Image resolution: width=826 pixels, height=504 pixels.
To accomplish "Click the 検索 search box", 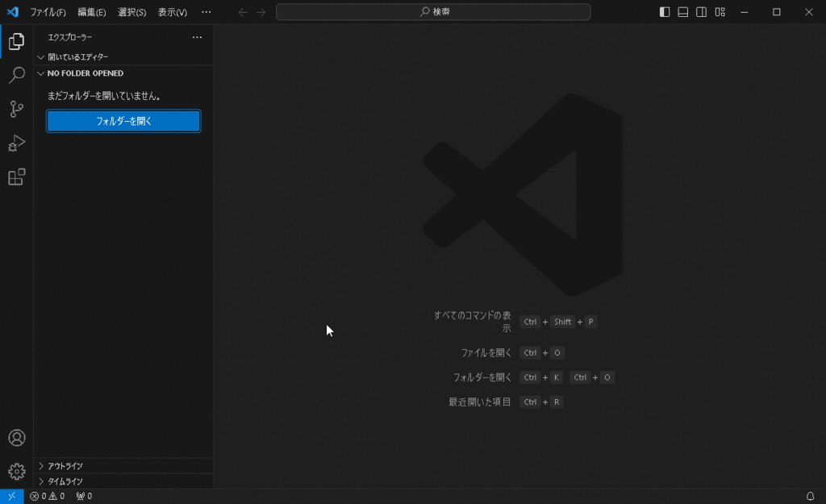I will click(x=433, y=12).
